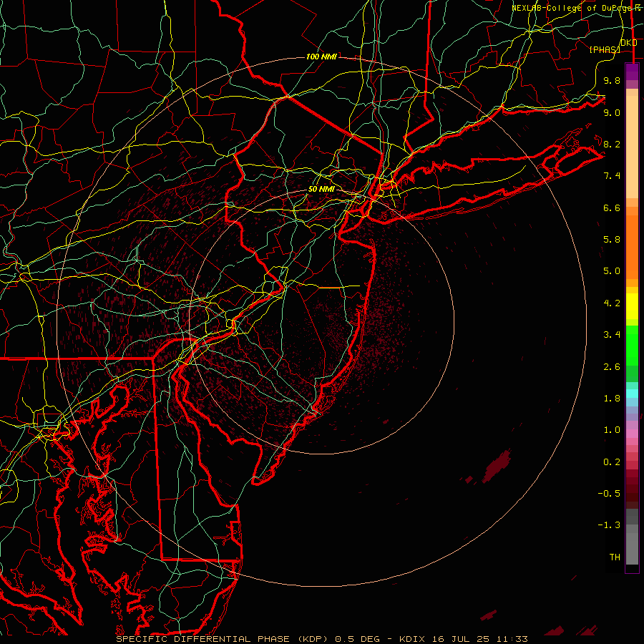Pick the cyan band near 1.8
Screen dimensions: 644x644
coord(632,394)
